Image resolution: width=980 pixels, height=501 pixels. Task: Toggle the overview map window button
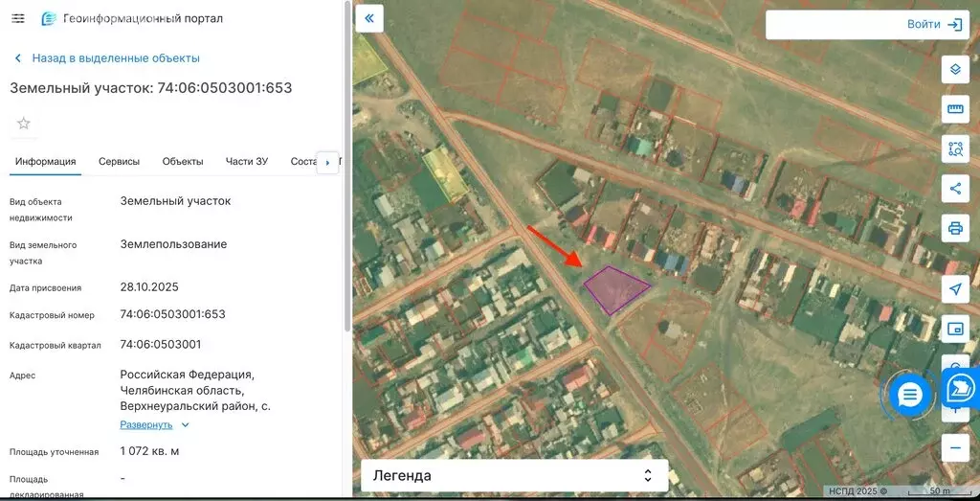tap(954, 329)
